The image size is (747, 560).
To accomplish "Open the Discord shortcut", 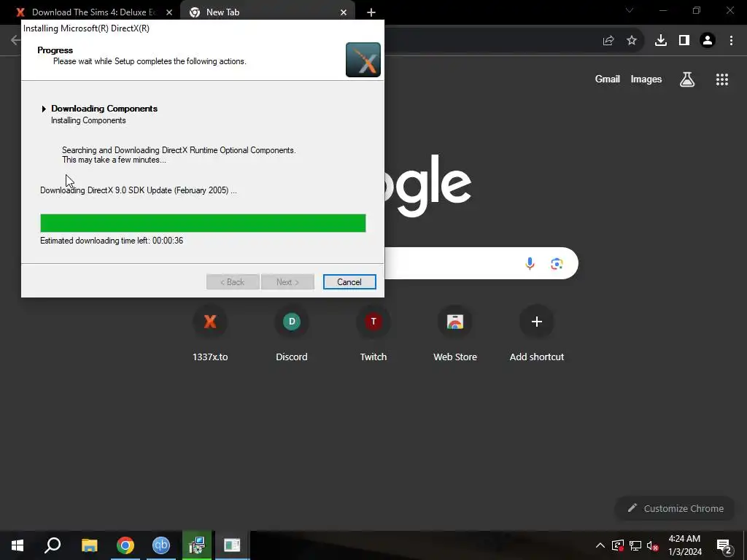I will pyautogui.click(x=292, y=334).
